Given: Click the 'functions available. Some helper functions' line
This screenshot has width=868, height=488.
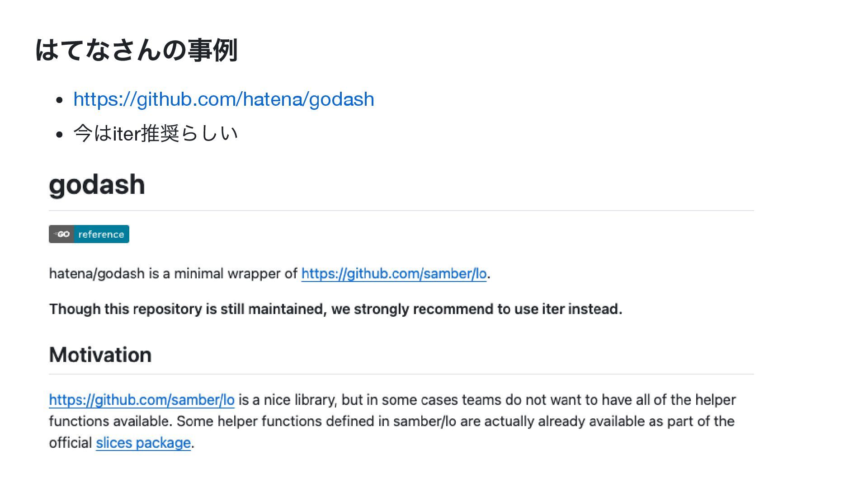Looking at the screenshot, I should click(392, 422).
